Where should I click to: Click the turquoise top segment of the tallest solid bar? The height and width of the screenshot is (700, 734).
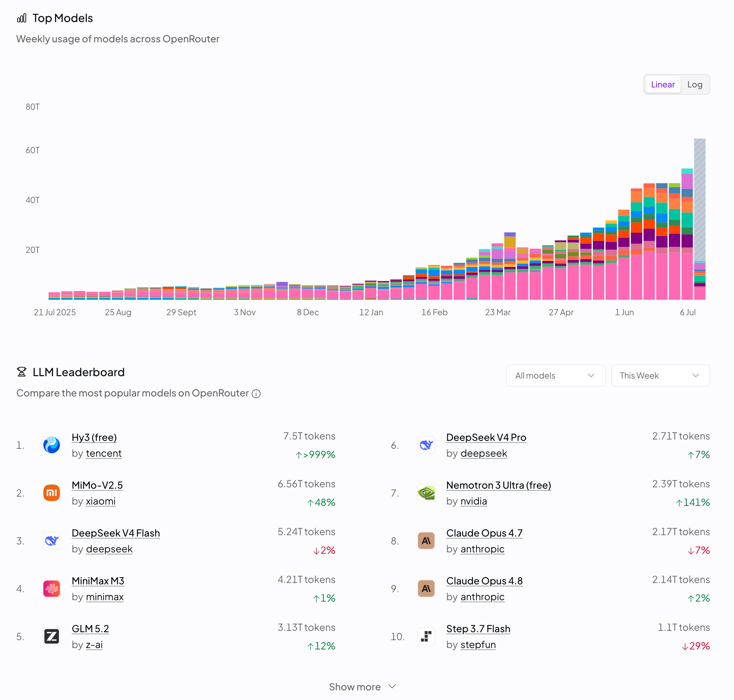[687, 171]
